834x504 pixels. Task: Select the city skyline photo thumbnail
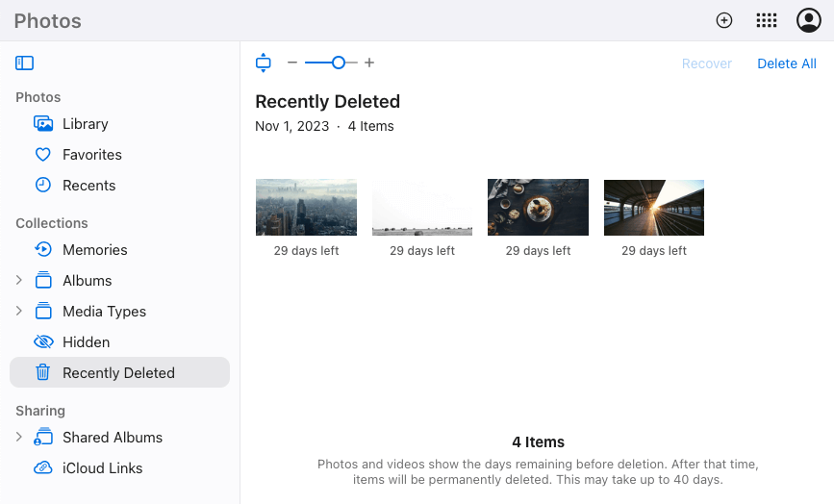point(306,208)
